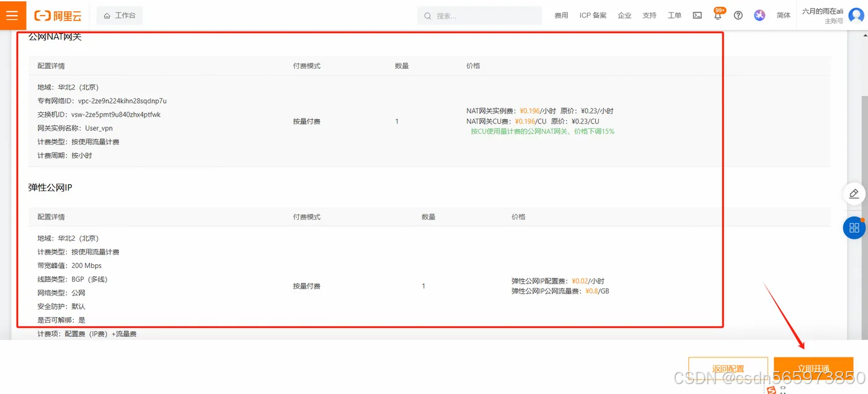
Task: Click the NAT网关实例费 price line
Action: pyautogui.click(x=539, y=111)
